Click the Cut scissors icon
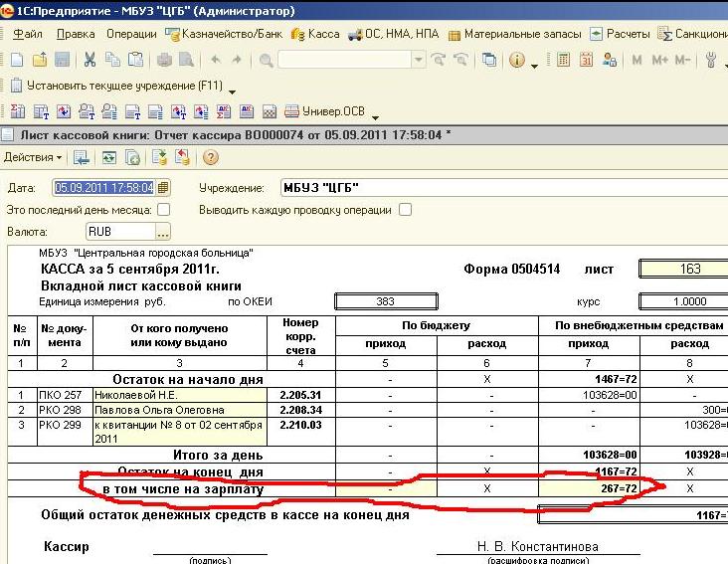The height and width of the screenshot is (564, 728). tap(90, 60)
